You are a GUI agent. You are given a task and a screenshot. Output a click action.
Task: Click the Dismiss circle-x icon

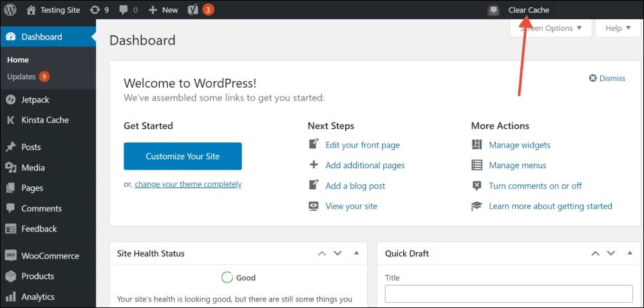(592, 78)
